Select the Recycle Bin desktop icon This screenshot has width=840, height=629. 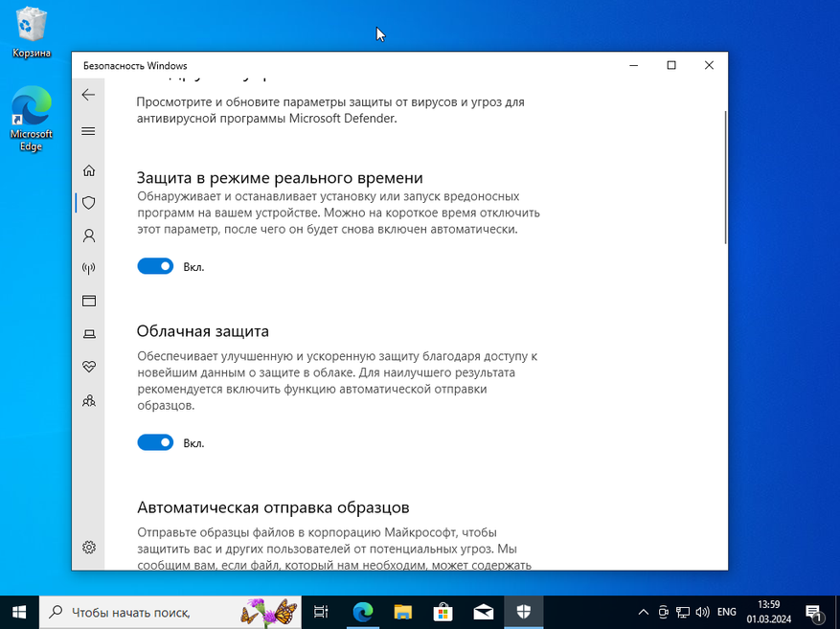tap(32, 33)
